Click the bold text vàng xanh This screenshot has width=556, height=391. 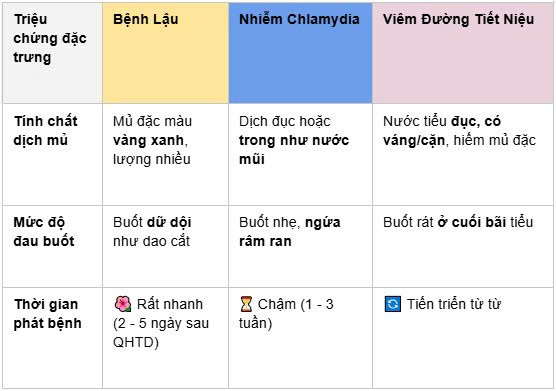148,140
